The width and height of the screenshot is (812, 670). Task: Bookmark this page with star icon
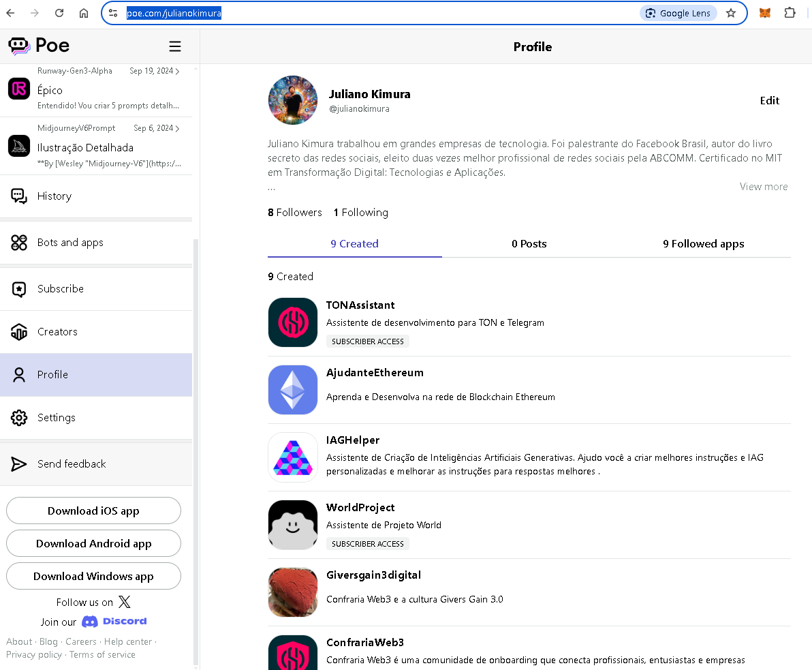pos(731,13)
